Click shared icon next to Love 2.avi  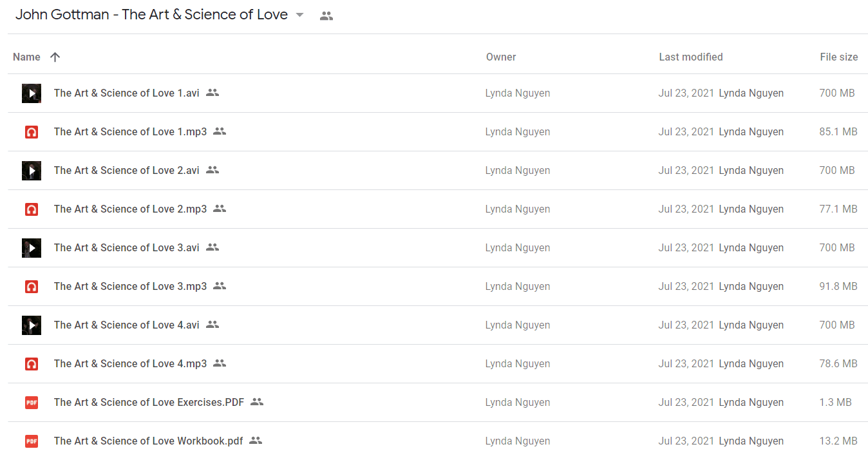point(212,170)
